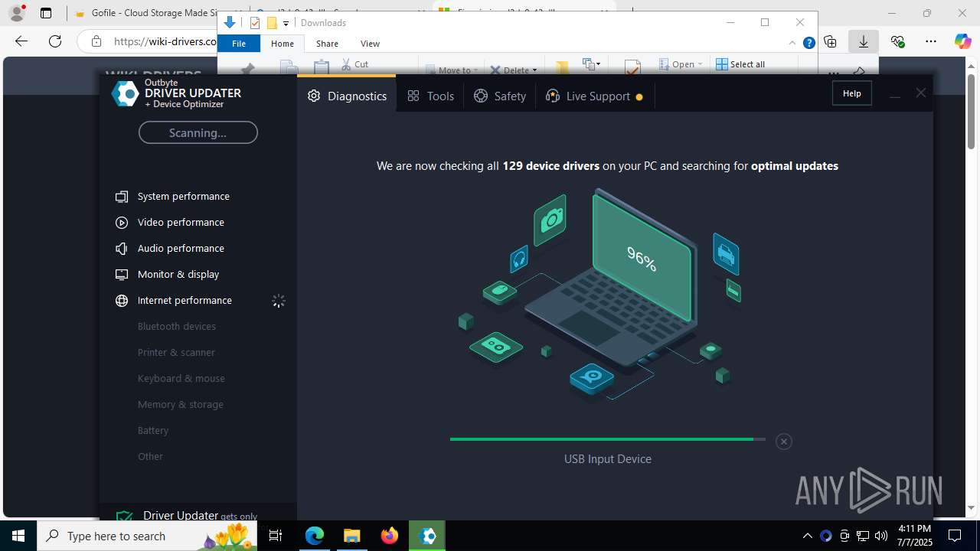Image resolution: width=980 pixels, height=551 pixels.
Task: Click the Outbyte Driver Updater logo
Action: [x=125, y=93]
